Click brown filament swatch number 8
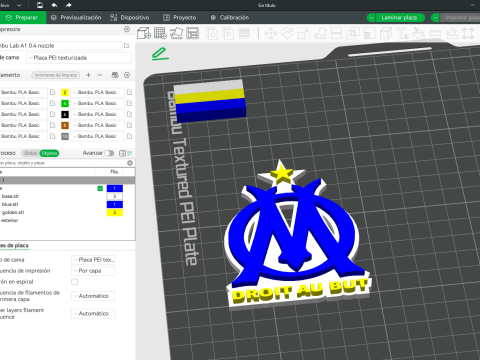Viewport: 480px width, 360px height. coord(65,125)
